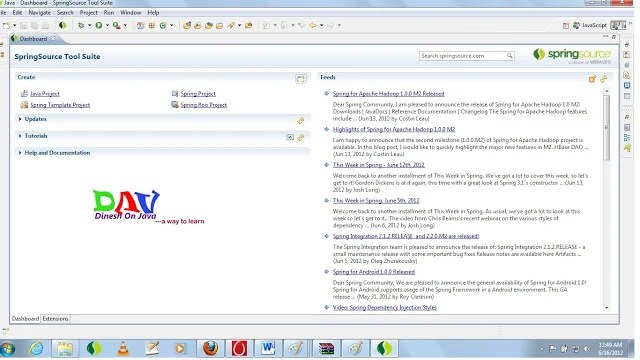The width and height of the screenshot is (640, 360).
Task: Click the Feeds configure icon
Action: [592, 79]
